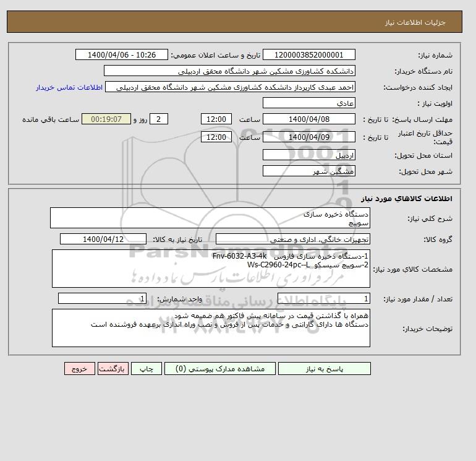Click the ساعت باقی مانده label
This screenshot has width=476, height=461.
click(x=51, y=119)
